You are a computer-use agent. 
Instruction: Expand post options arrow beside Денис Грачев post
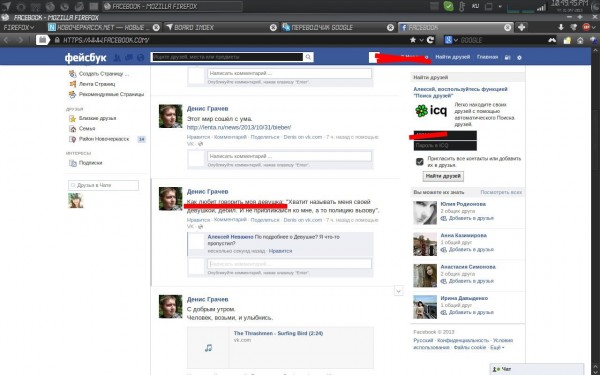click(398, 291)
